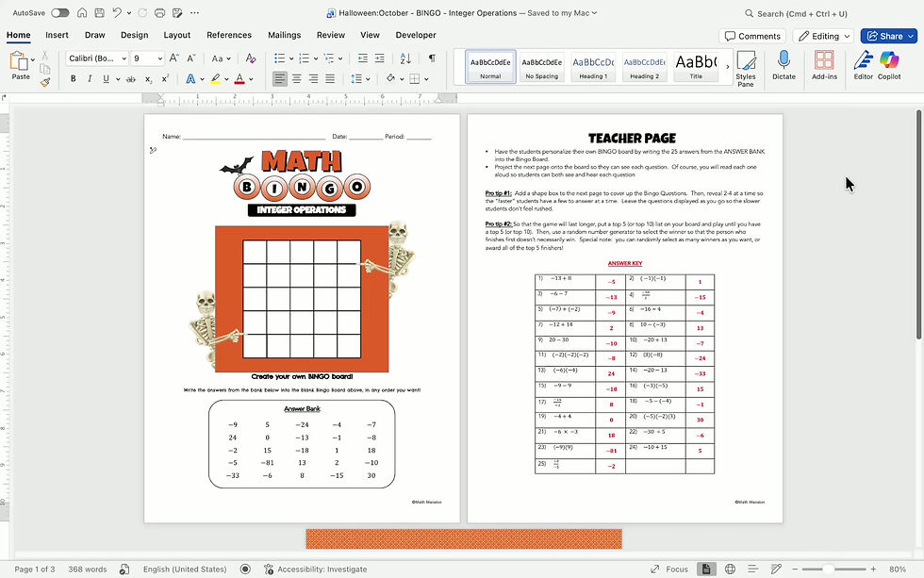Decrease font size with the smaller A icon
This screenshot has width=924, height=578.
pyautogui.click(x=190, y=58)
